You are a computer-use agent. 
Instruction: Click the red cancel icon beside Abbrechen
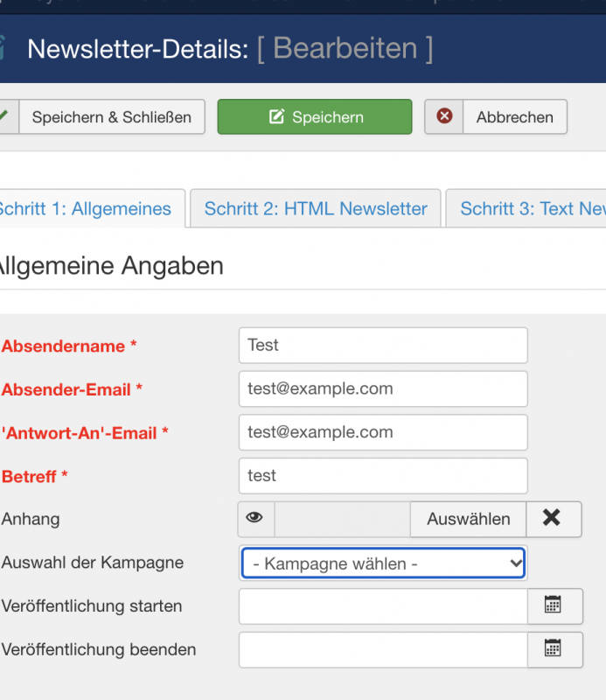(445, 116)
